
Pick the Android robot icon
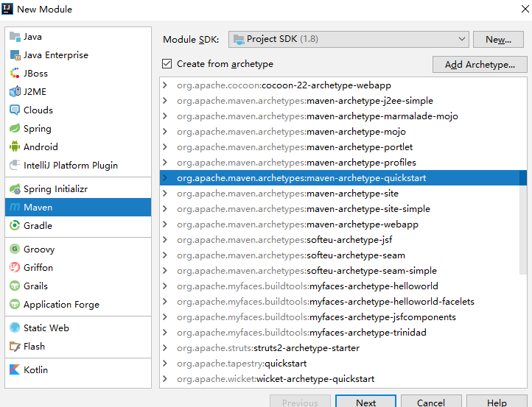[x=15, y=146]
